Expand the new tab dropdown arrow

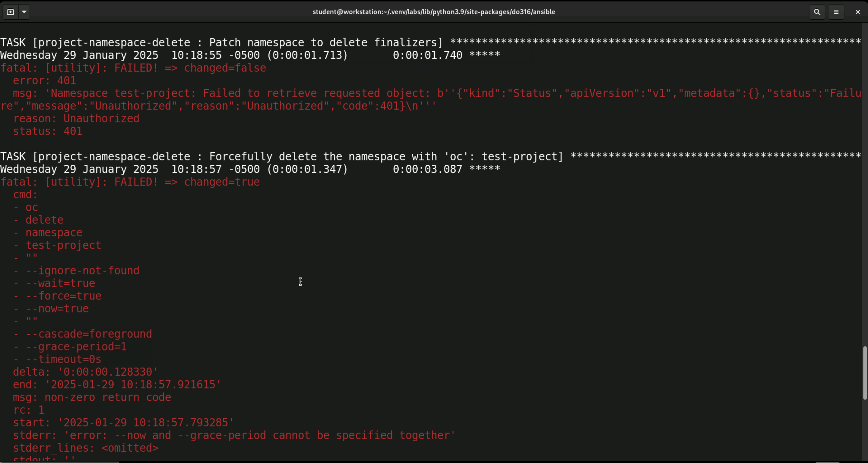(24, 12)
